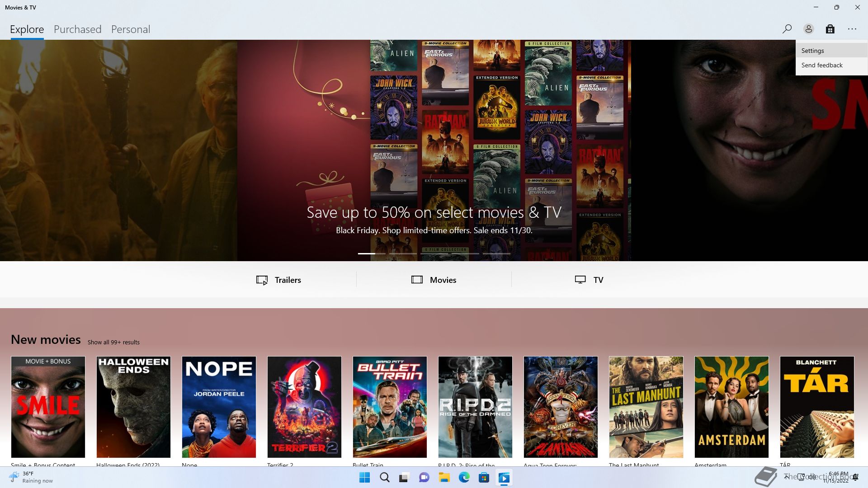Screen dimensions: 868x488
Task: Open the Nope movie poster
Action: click(x=219, y=407)
